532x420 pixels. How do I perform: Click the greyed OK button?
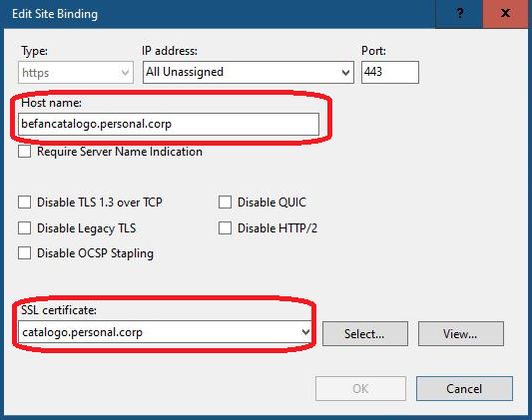pyautogui.click(x=360, y=388)
